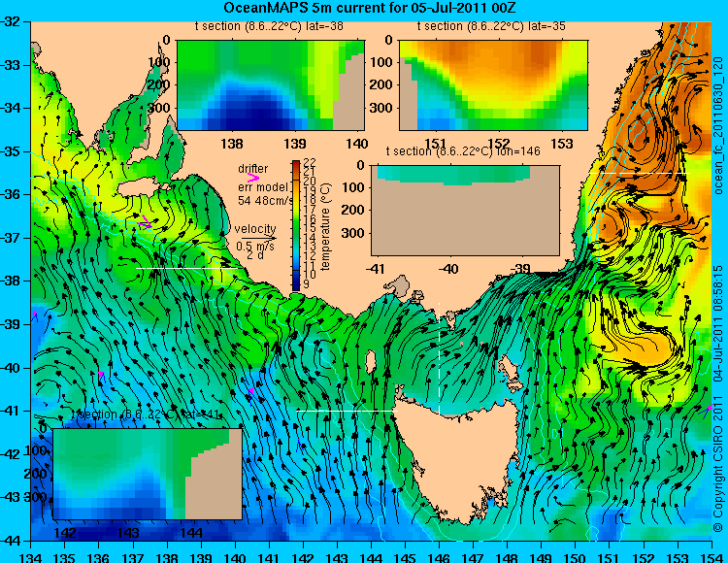
Task: Click the 'drifter' legend label
Action: (x=253, y=169)
